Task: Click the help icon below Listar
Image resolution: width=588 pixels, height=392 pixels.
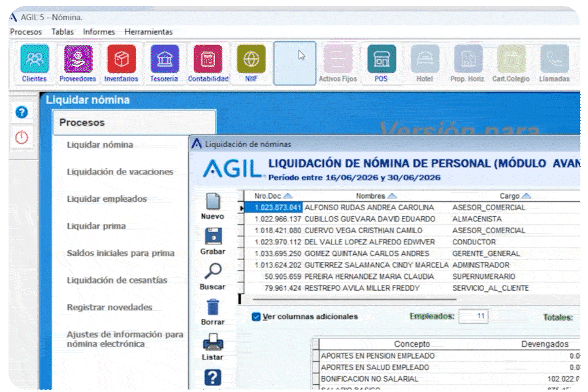Action: click(x=212, y=378)
